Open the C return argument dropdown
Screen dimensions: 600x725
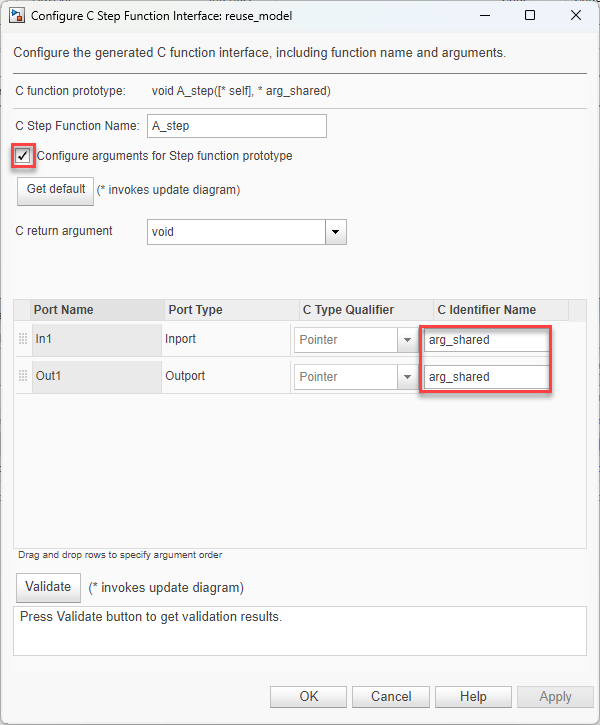(x=336, y=232)
